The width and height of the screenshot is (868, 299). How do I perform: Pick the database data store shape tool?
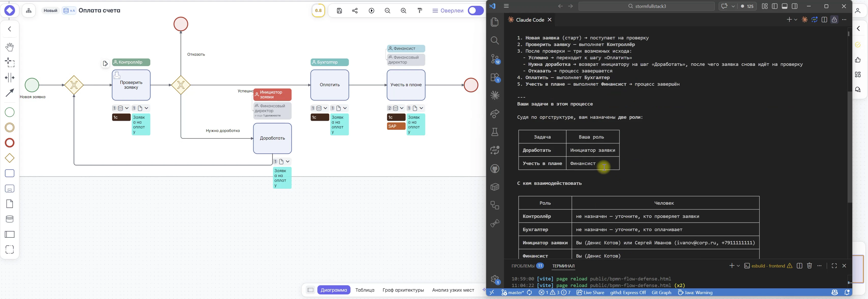[x=9, y=219]
